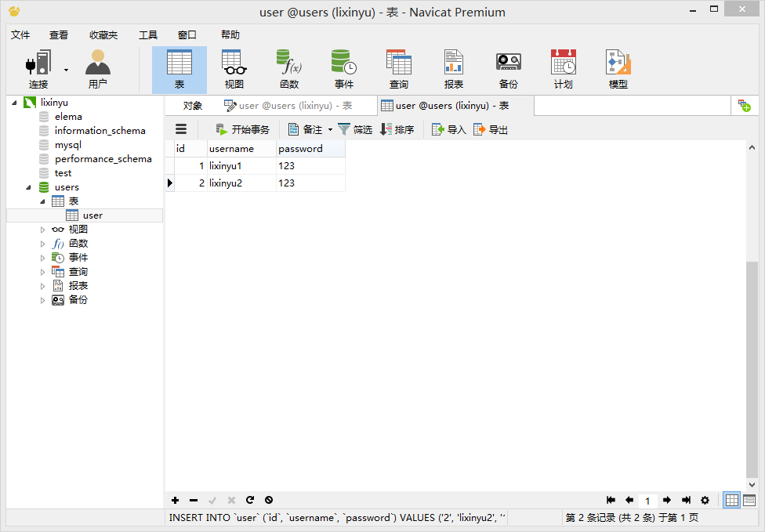Image resolution: width=765 pixels, height=532 pixels.
Task: Switch to grid view
Action: point(732,500)
